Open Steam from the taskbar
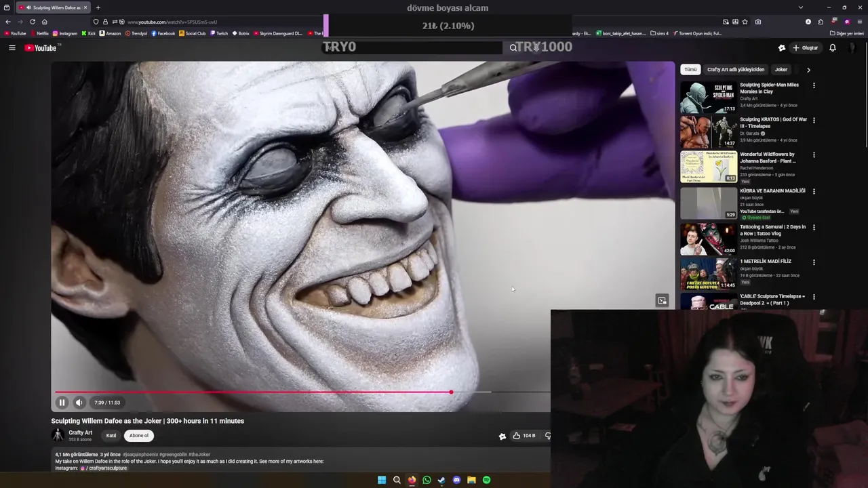 click(x=441, y=480)
